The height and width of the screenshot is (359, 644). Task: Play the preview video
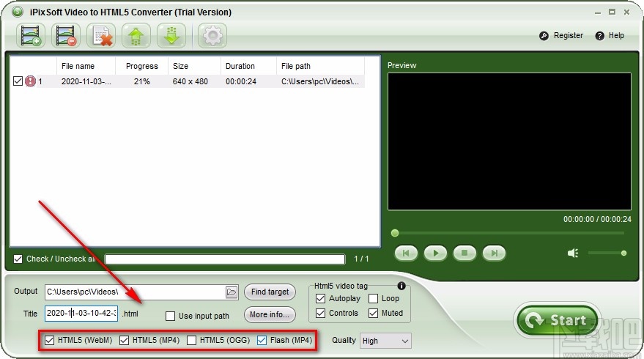(435, 253)
